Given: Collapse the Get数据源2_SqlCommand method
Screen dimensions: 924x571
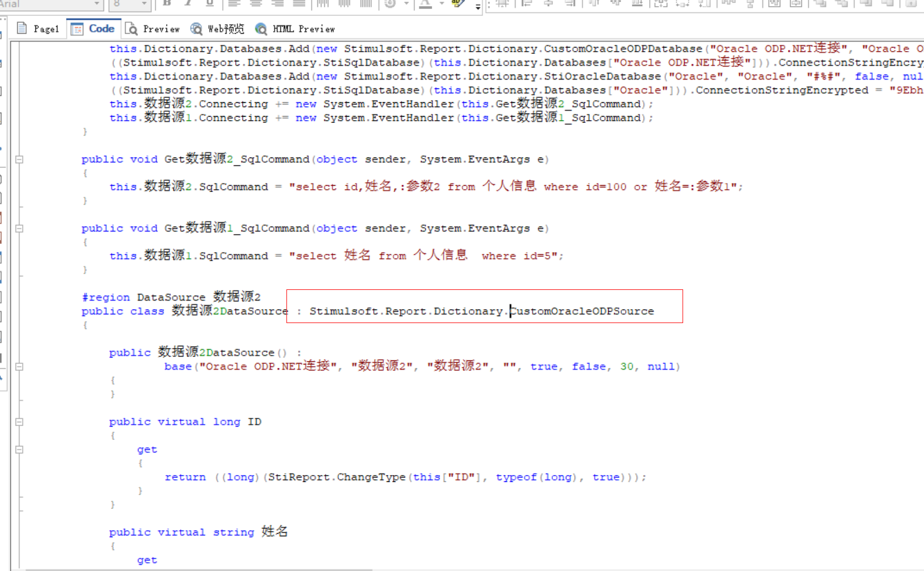Looking at the screenshot, I should [x=19, y=159].
